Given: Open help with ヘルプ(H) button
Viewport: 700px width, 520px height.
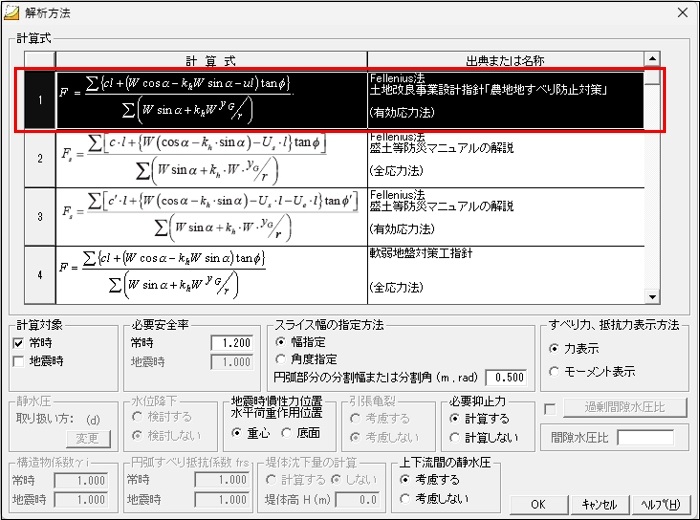Looking at the screenshot, I should [x=661, y=504].
